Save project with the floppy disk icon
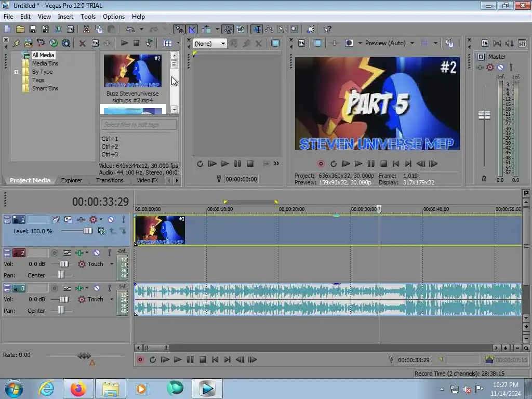This screenshot has height=399, width=532. coord(33,29)
